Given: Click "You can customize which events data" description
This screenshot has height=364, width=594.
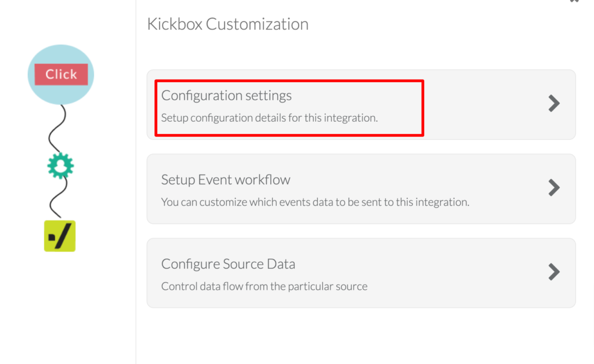Looking at the screenshot, I should (314, 202).
